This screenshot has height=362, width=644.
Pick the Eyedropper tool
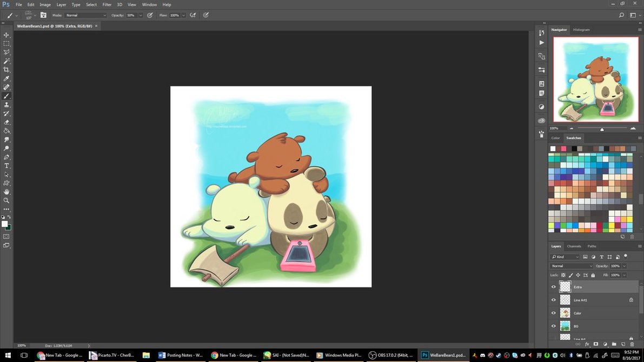[x=6, y=79]
